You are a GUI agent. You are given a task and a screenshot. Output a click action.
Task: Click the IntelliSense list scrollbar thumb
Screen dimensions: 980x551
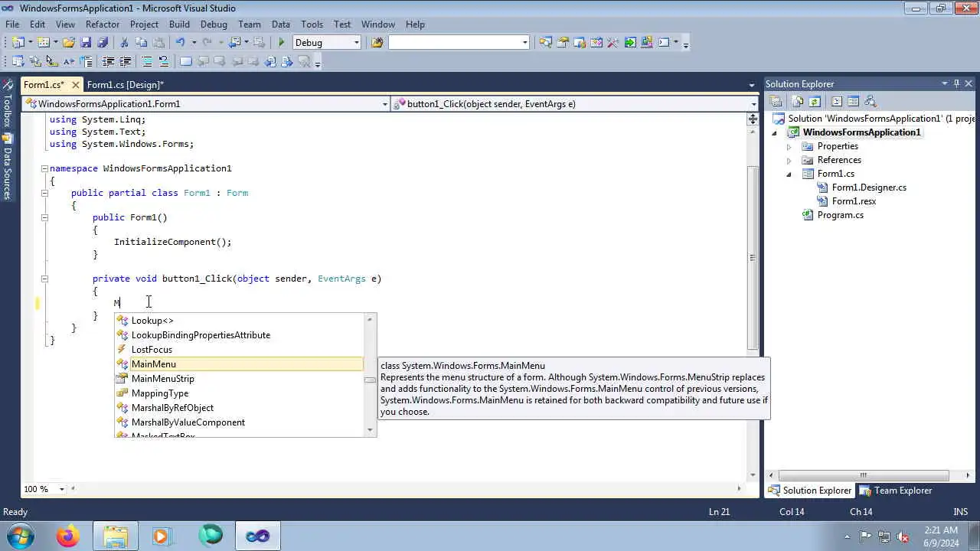[370, 380]
